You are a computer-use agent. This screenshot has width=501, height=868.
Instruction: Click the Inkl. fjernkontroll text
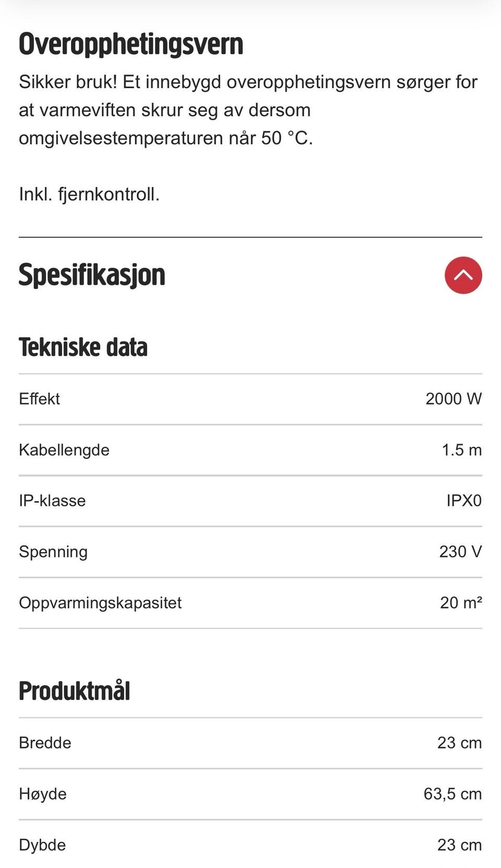(89, 194)
